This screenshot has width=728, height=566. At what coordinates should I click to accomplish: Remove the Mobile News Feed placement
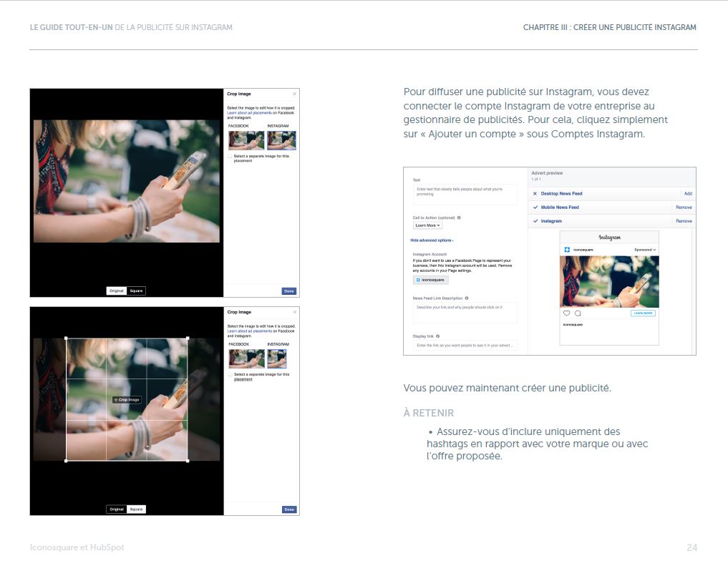click(684, 208)
